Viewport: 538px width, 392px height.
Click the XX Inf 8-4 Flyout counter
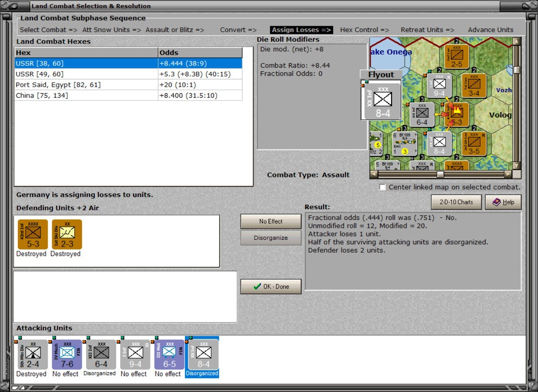point(381,100)
